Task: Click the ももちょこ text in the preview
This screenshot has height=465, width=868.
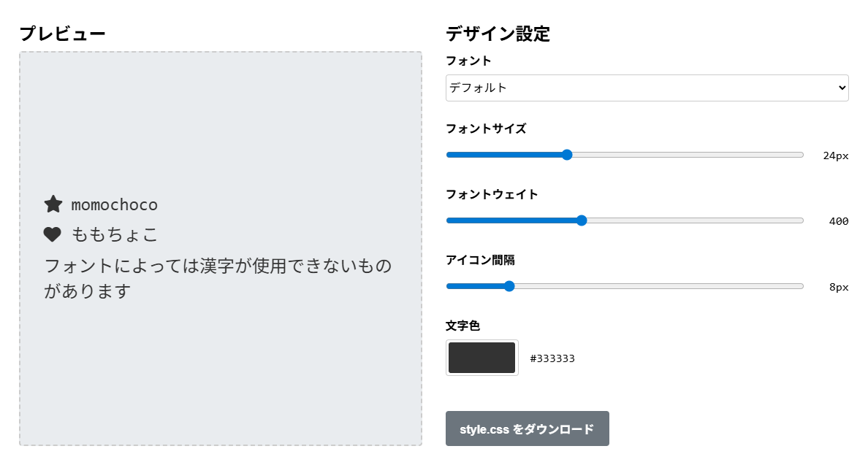Action: [115, 234]
